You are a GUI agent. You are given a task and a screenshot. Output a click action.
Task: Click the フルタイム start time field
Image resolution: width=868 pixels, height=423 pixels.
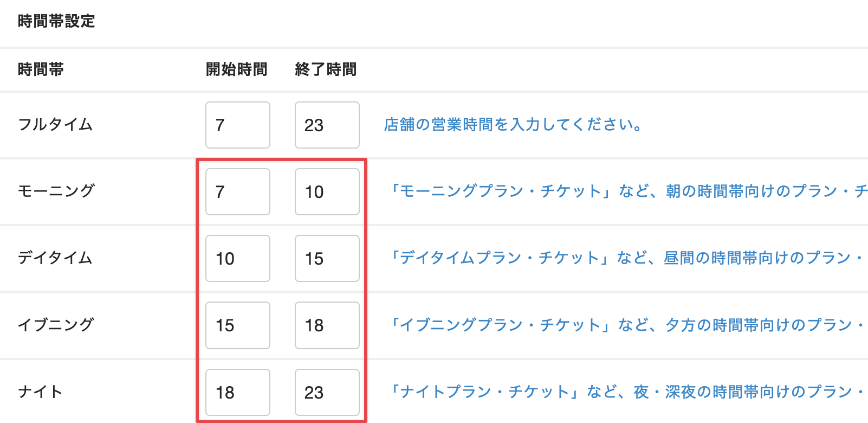[237, 125]
